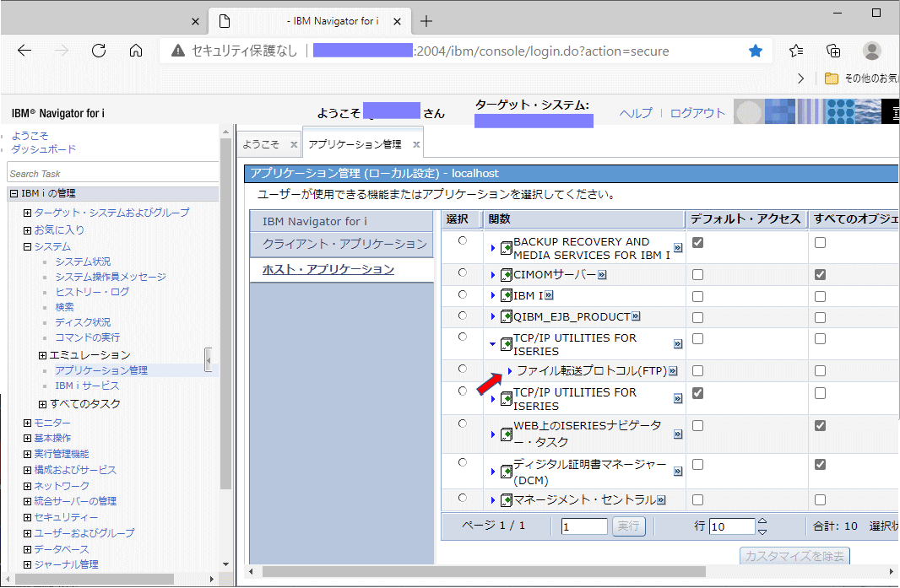Collapse the システム tree node
The image size is (900, 588).
28,246
